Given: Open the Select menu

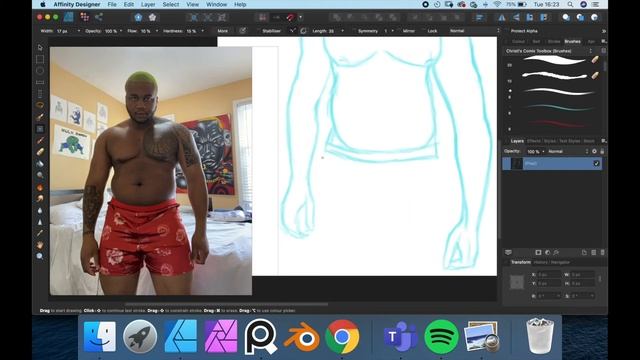Looking at the screenshot, I should [x=171, y=4].
